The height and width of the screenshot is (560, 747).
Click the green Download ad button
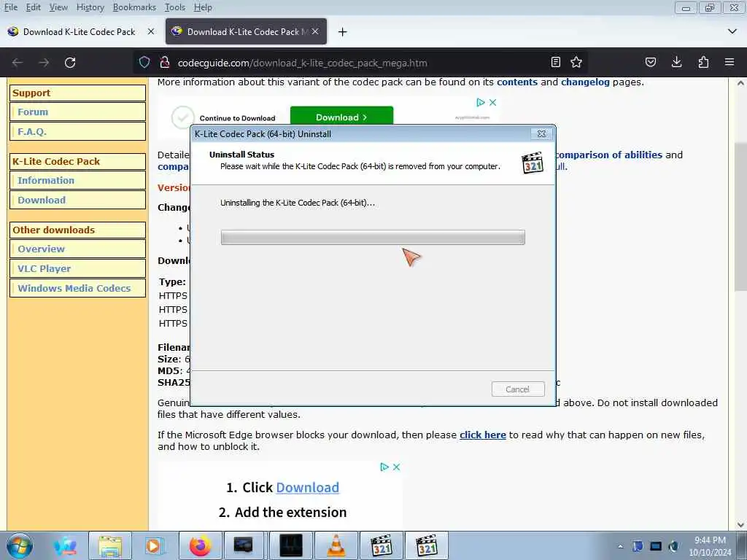click(x=341, y=117)
